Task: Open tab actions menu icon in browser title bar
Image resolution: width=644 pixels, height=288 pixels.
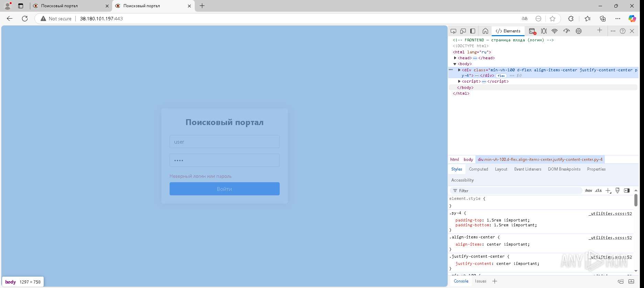Action: point(21,6)
